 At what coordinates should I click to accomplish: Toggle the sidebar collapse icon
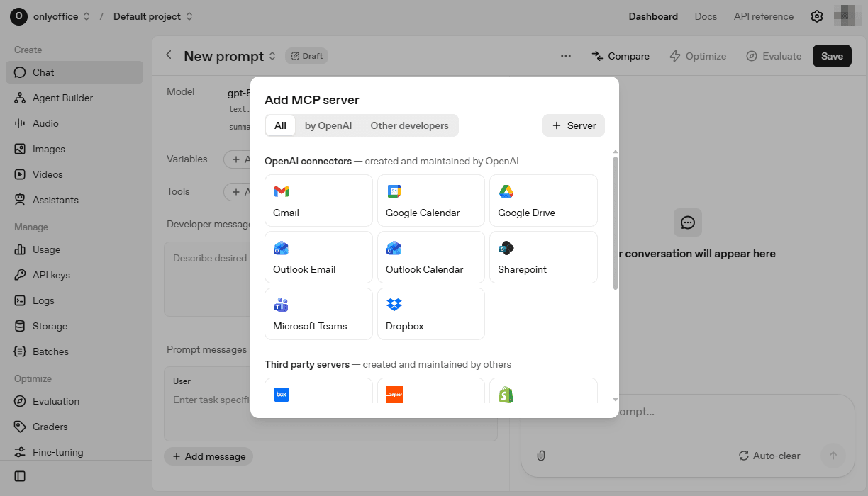20,476
